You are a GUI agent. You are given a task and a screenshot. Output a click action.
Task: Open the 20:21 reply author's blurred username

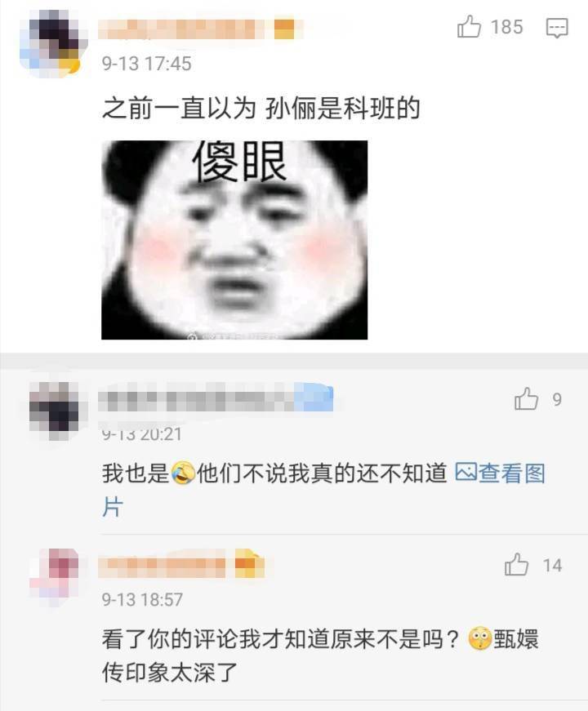point(196,399)
